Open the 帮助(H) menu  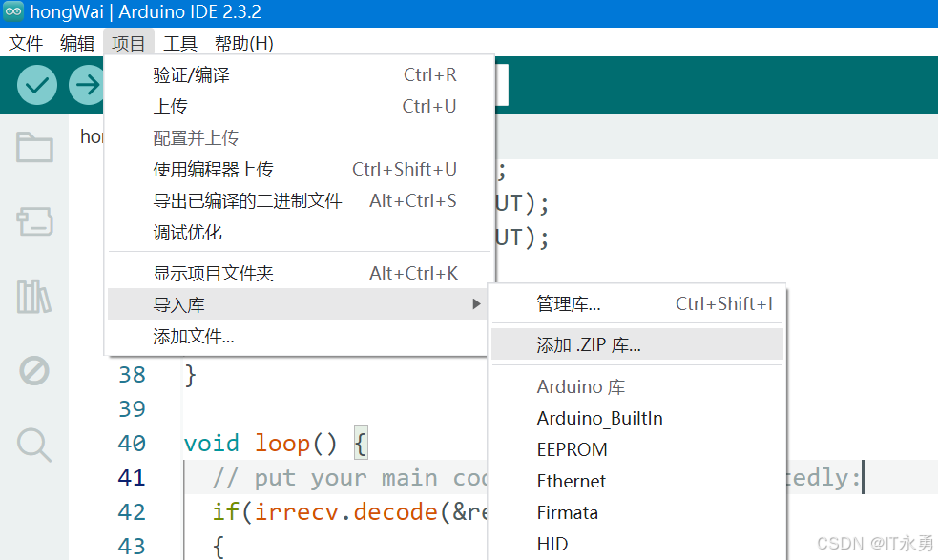coord(244,43)
